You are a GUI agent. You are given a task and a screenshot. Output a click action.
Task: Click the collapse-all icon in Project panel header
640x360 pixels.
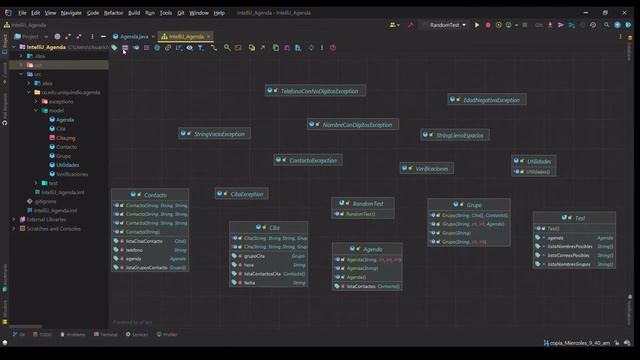click(x=79, y=36)
